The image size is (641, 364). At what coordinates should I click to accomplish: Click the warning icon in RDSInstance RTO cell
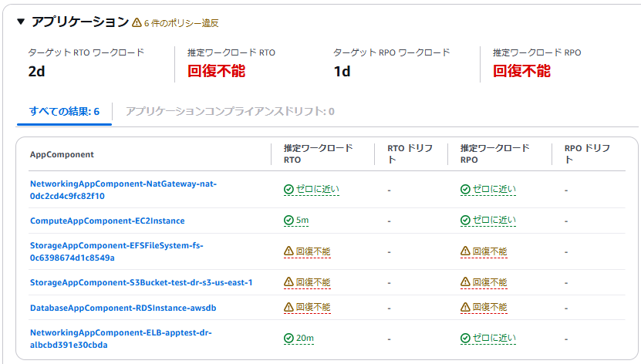pos(288,307)
